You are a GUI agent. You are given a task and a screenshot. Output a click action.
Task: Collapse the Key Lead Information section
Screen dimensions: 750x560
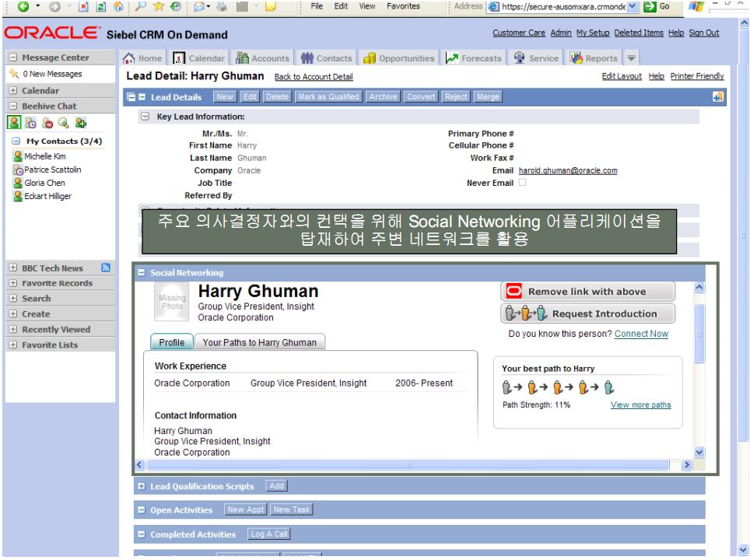(x=145, y=117)
